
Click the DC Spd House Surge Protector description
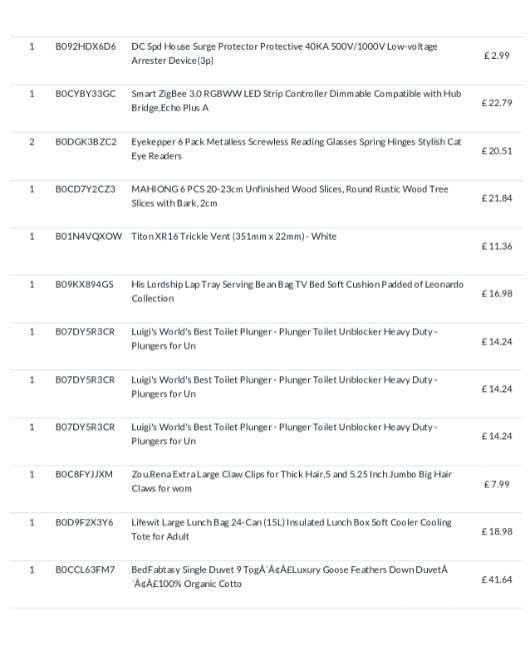click(x=284, y=53)
